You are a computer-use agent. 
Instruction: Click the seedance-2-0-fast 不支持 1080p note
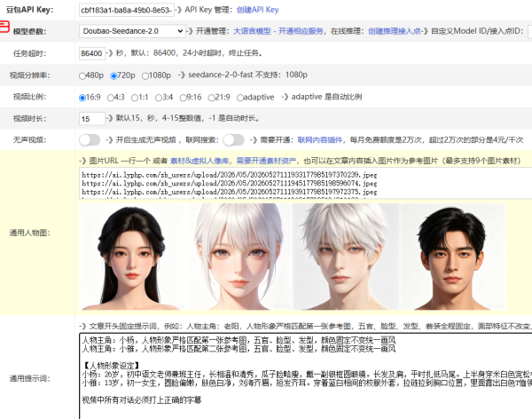pos(247,75)
